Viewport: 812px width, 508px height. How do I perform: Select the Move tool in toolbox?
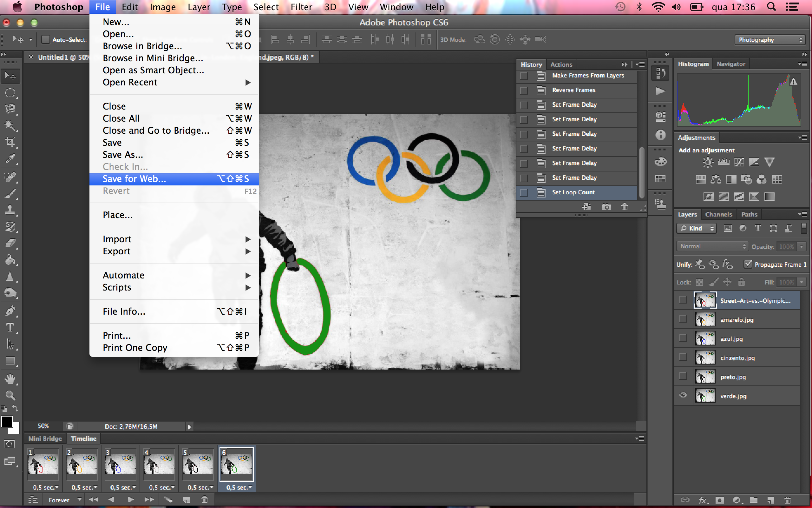(10, 76)
